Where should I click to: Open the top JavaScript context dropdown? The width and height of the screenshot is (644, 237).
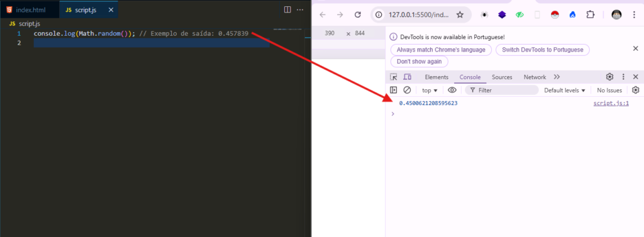[430, 91]
